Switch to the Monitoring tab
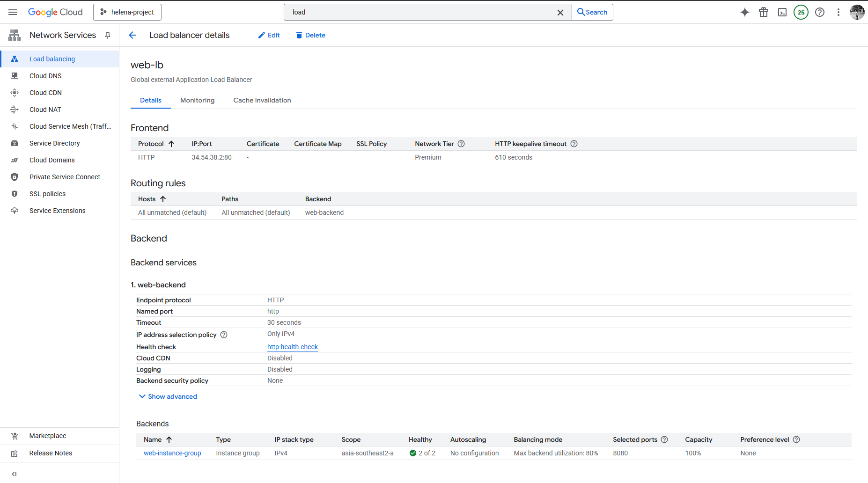This screenshot has width=868, height=483. [x=197, y=100]
